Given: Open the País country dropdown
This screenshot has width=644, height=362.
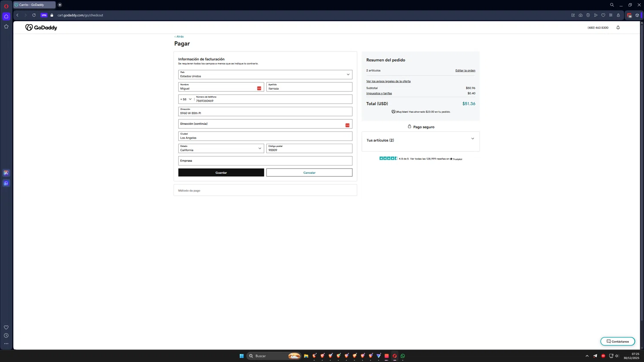Looking at the screenshot, I should [265, 75].
